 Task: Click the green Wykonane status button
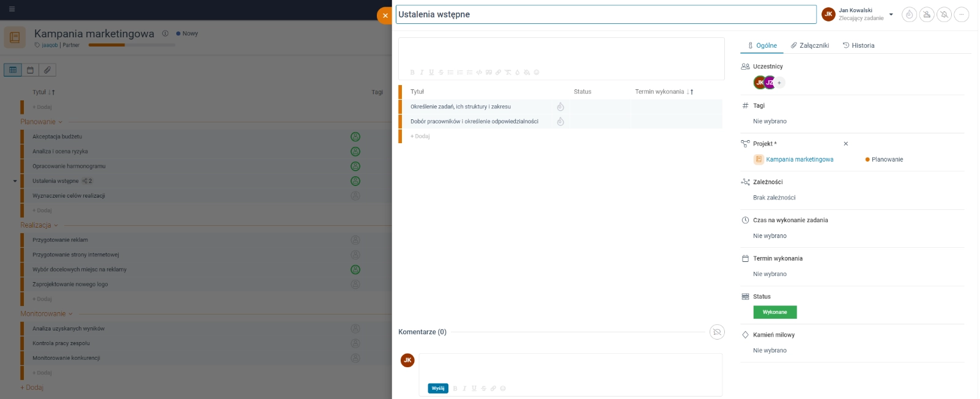coord(775,312)
